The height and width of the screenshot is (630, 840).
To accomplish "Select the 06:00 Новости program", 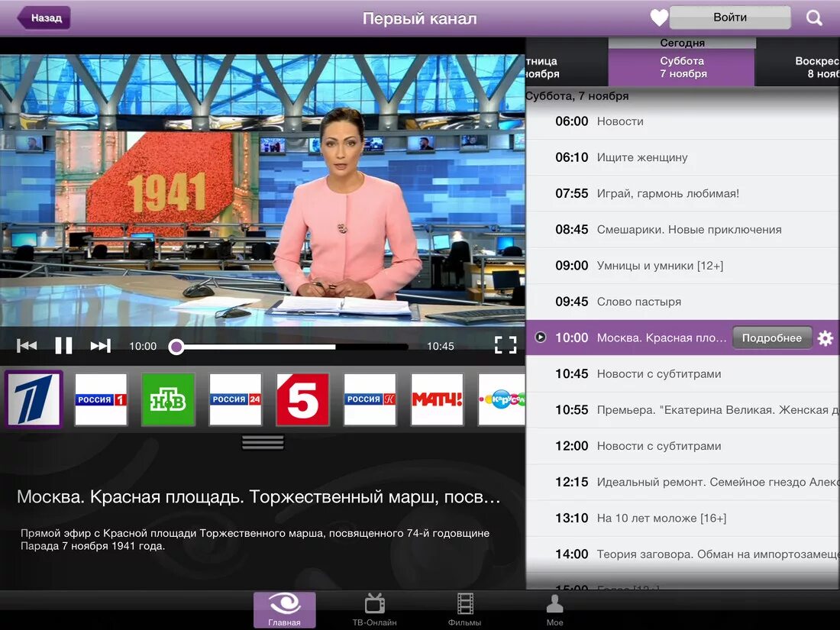I will [683, 121].
